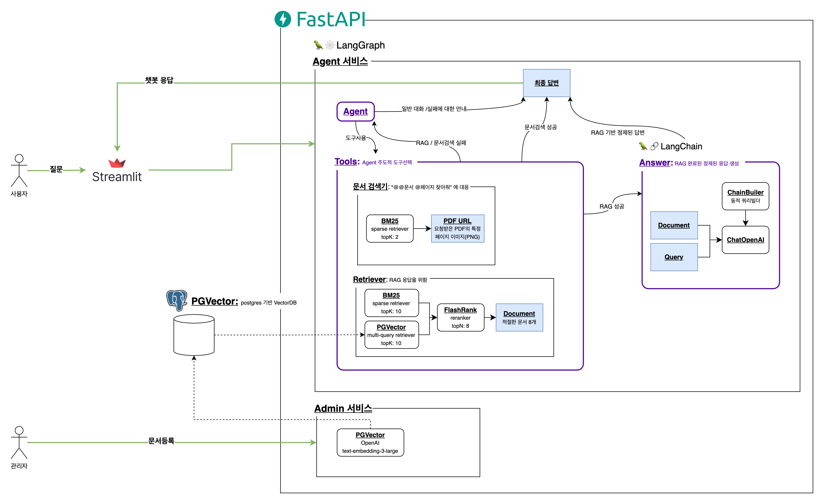Click the ChainBuiler node box
This screenshot has width=824, height=504.
[x=745, y=196]
